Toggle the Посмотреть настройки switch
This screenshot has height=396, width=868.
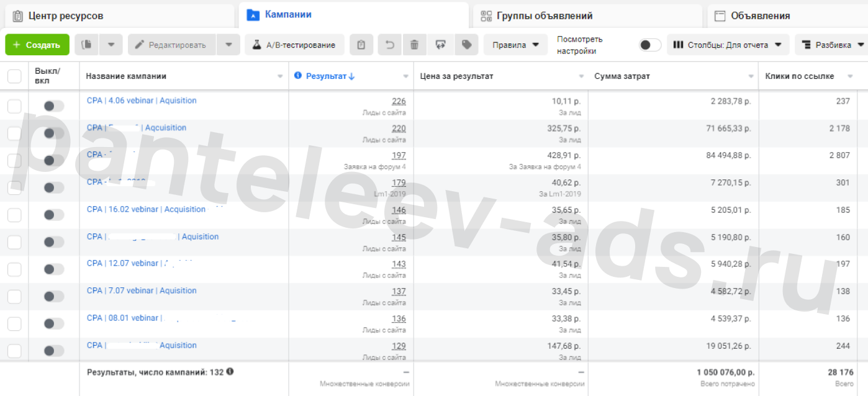click(x=650, y=45)
